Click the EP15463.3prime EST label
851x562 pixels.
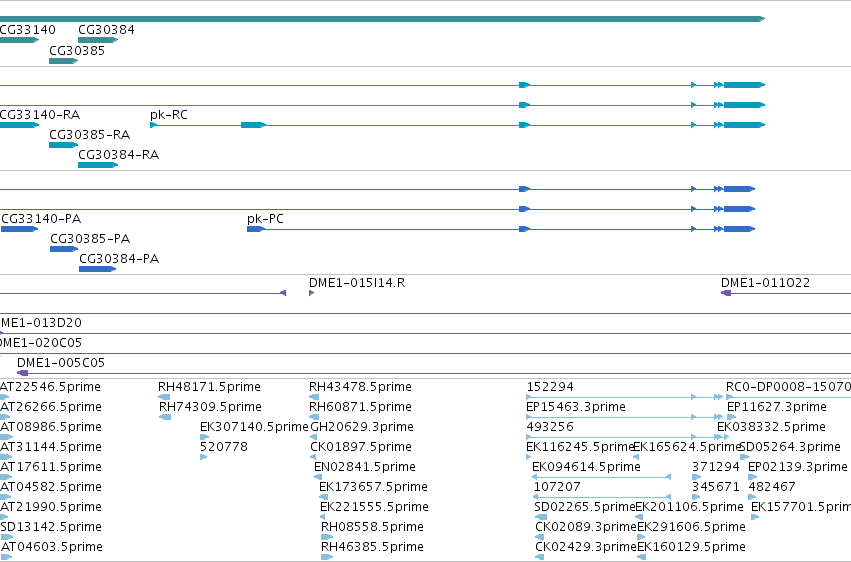576,407
